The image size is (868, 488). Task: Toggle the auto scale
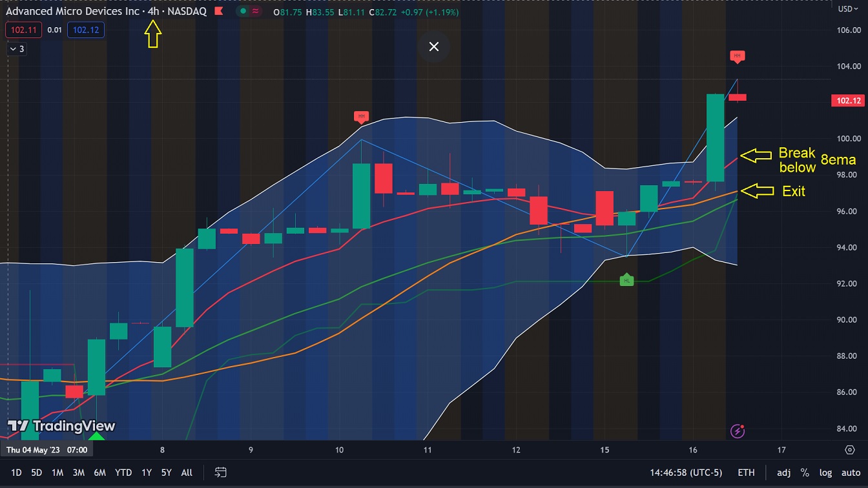[x=851, y=473]
